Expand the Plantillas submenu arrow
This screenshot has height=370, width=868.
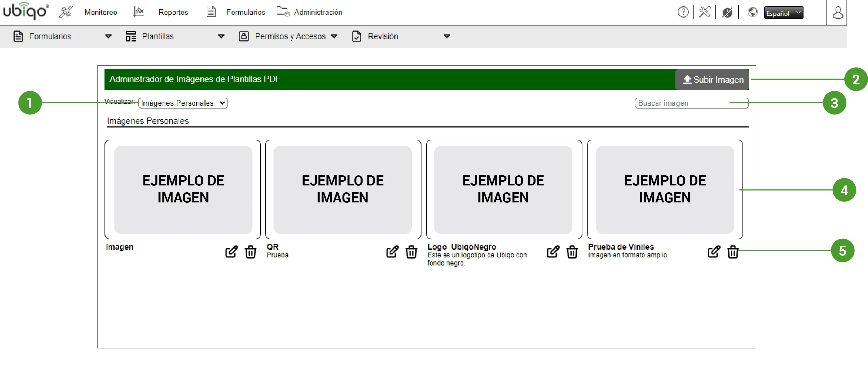tap(221, 36)
